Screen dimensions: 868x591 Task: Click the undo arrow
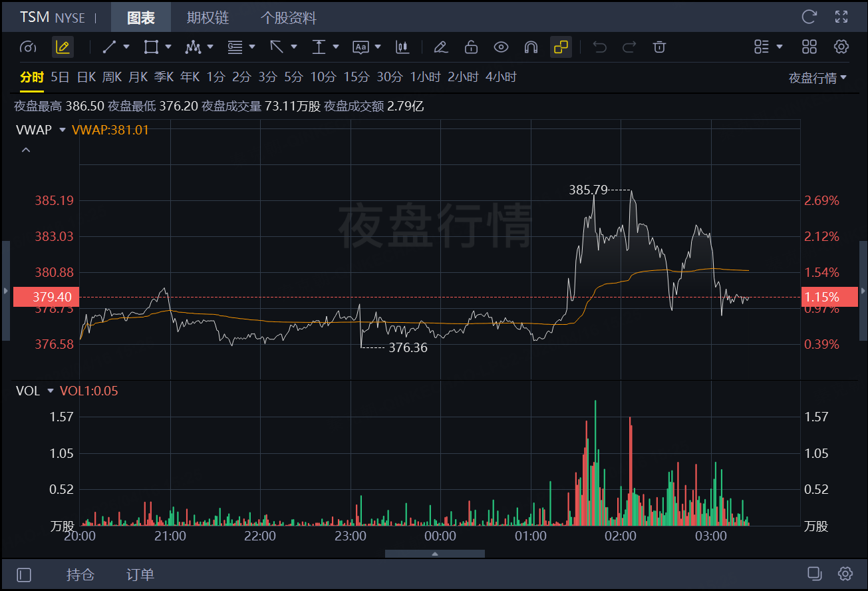[x=599, y=47]
